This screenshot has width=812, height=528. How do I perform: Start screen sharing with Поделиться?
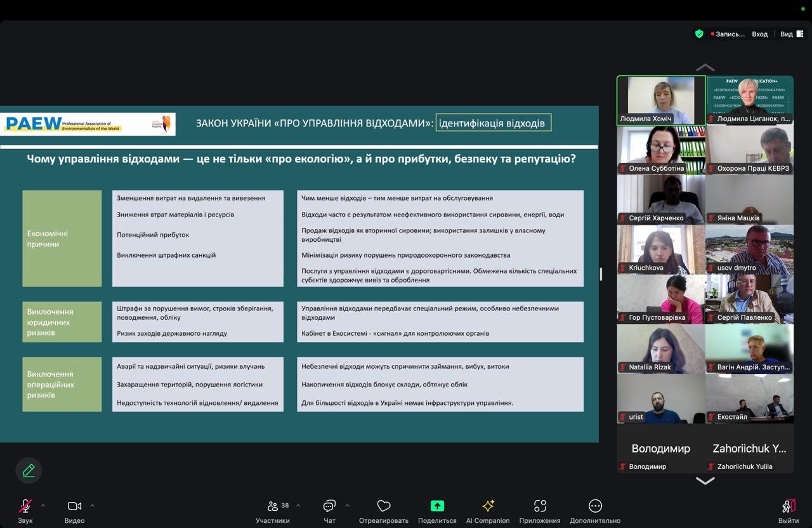437,510
